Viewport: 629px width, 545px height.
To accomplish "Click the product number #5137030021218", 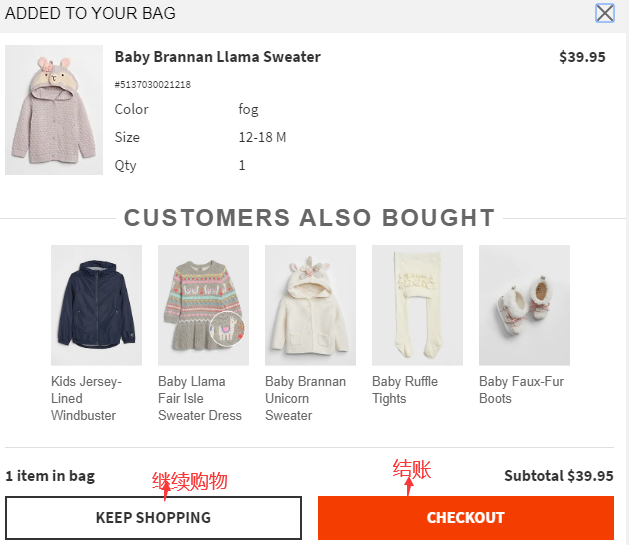I will click(152, 85).
